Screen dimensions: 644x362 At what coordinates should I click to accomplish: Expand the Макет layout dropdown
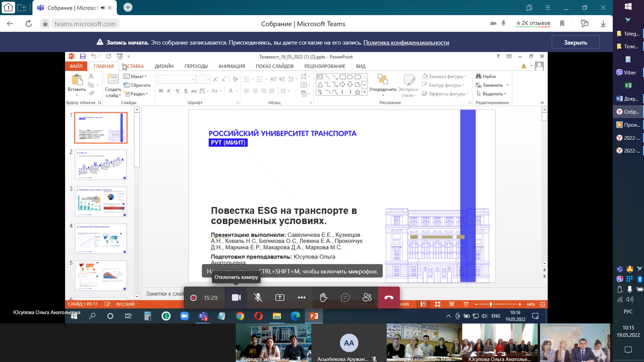click(x=135, y=76)
